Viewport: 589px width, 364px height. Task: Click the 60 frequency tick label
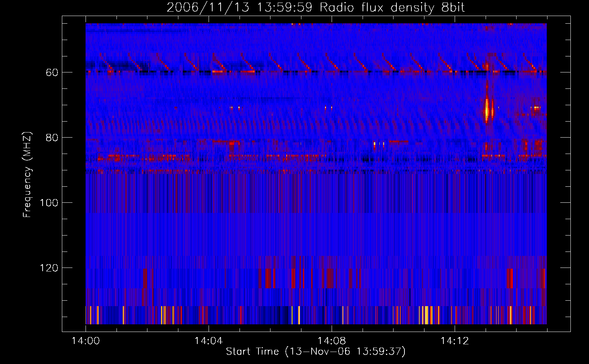coord(52,72)
